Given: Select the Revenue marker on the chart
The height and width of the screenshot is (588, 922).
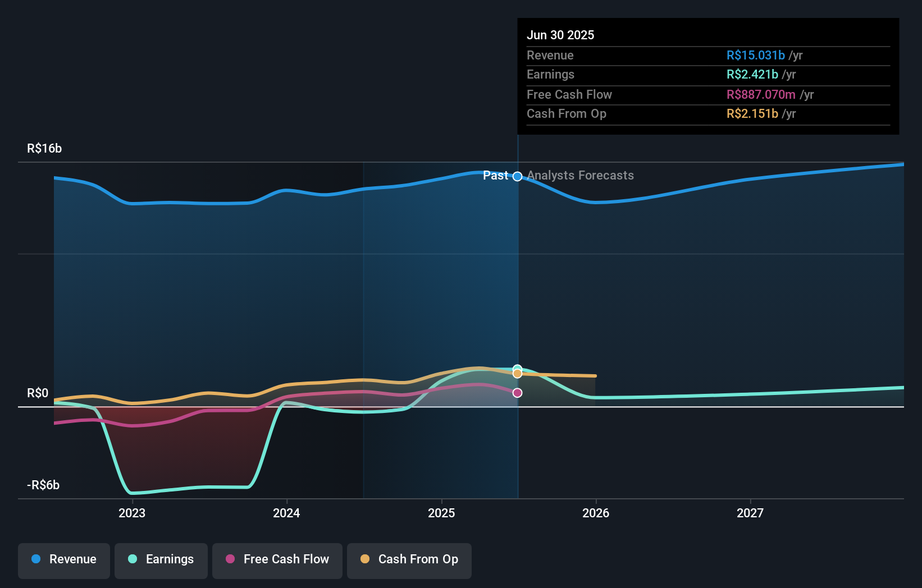Looking at the screenshot, I should click(x=517, y=176).
